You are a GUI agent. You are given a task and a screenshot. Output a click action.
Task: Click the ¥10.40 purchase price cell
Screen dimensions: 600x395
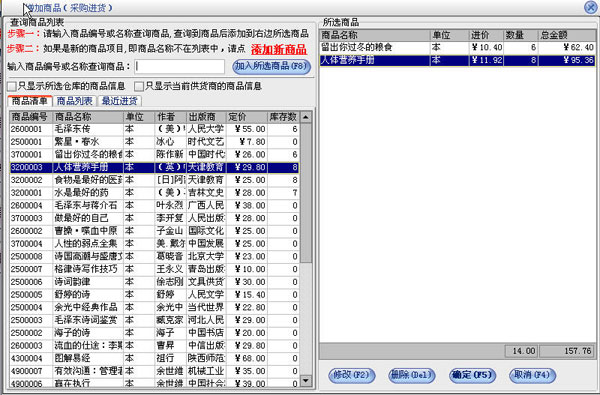coord(486,47)
